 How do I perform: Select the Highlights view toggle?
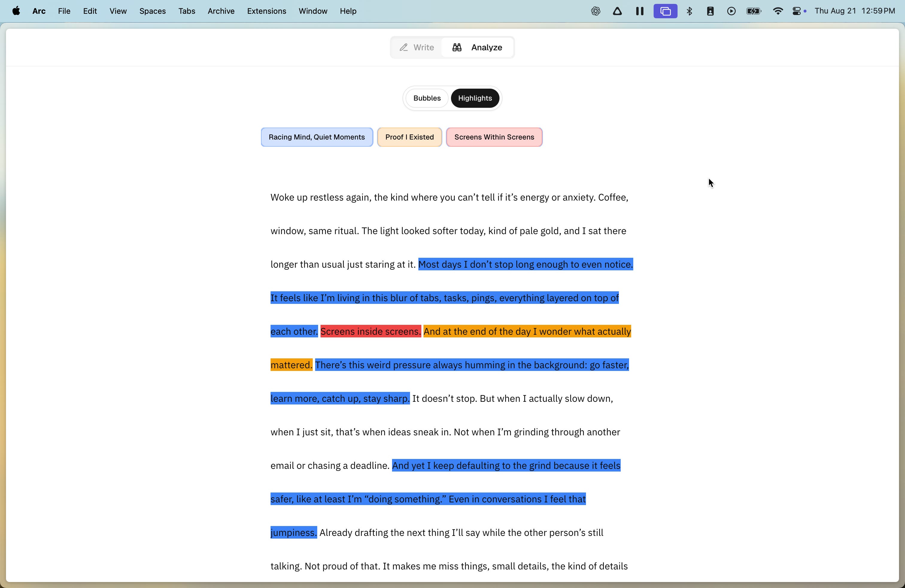coord(475,98)
